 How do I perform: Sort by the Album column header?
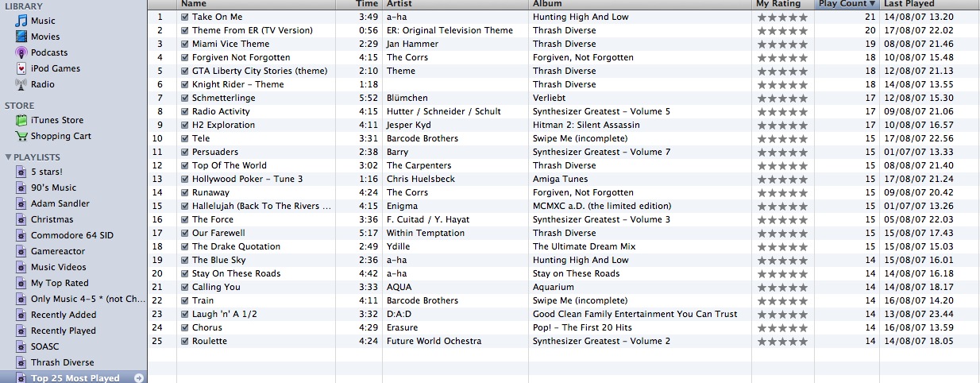(x=641, y=4)
